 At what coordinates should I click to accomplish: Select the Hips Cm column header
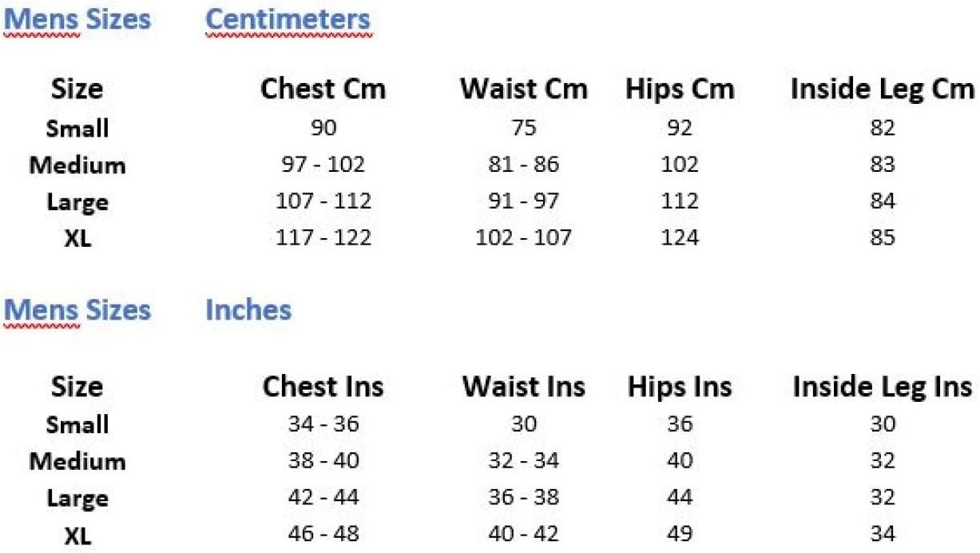(x=680, y=89)
